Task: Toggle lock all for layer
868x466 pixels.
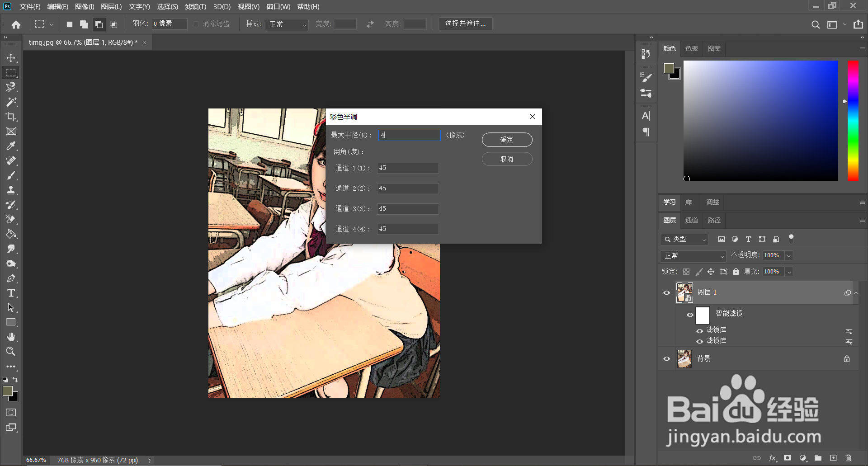Action: tap(736, 272)
